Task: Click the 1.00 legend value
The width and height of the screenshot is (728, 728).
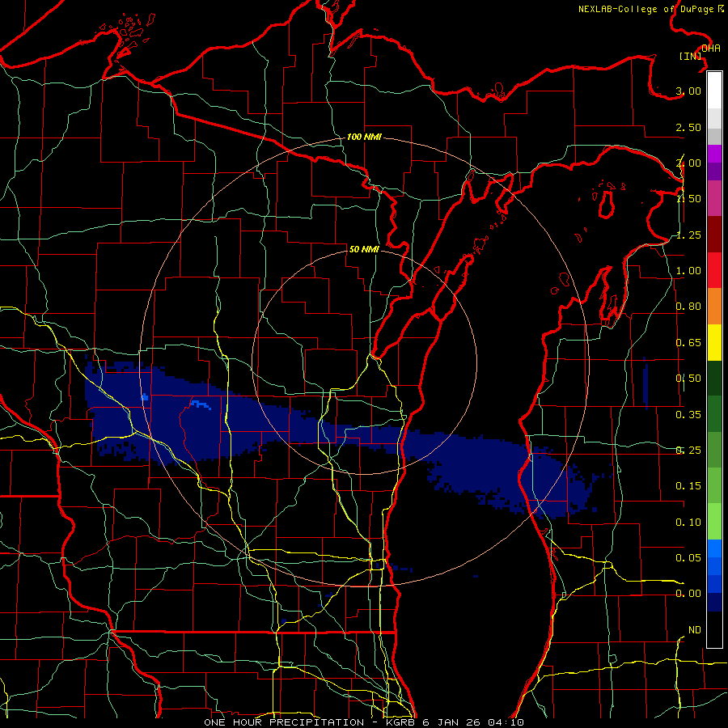Action: (x=688, y=271)
